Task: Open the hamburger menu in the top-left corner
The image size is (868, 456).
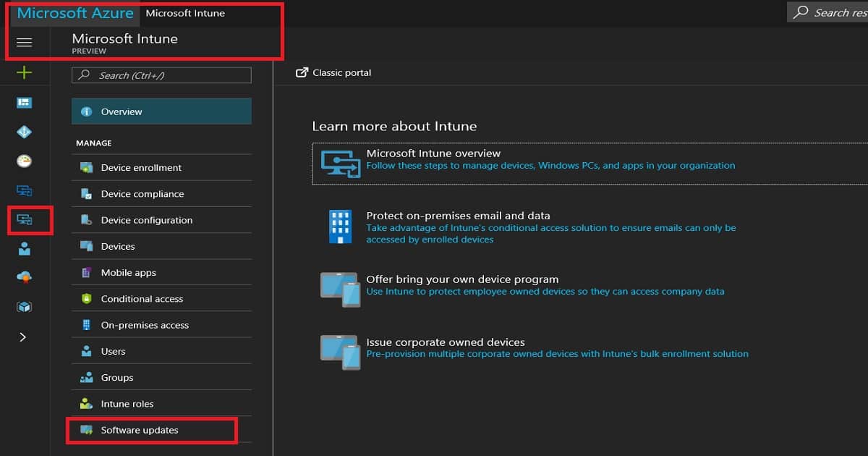Action: click(x=25, y=43)
